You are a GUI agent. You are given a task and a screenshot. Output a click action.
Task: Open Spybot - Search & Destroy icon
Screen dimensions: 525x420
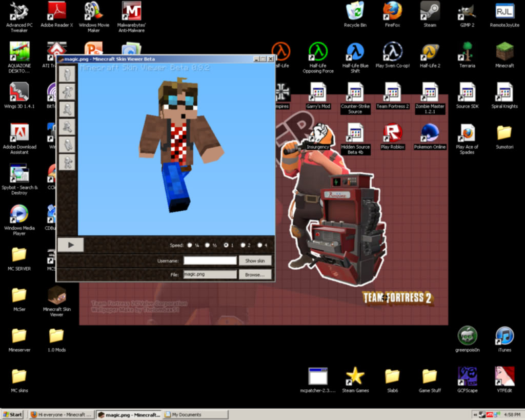click(19, 179)
